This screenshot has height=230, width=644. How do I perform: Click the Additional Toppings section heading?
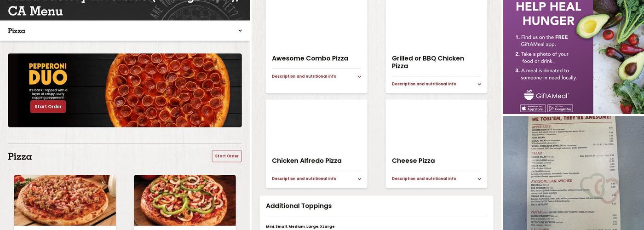(299, 206)
